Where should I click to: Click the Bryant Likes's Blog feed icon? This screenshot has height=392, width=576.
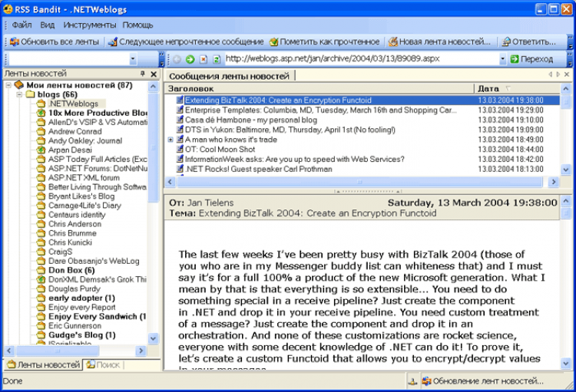point(41,196)
